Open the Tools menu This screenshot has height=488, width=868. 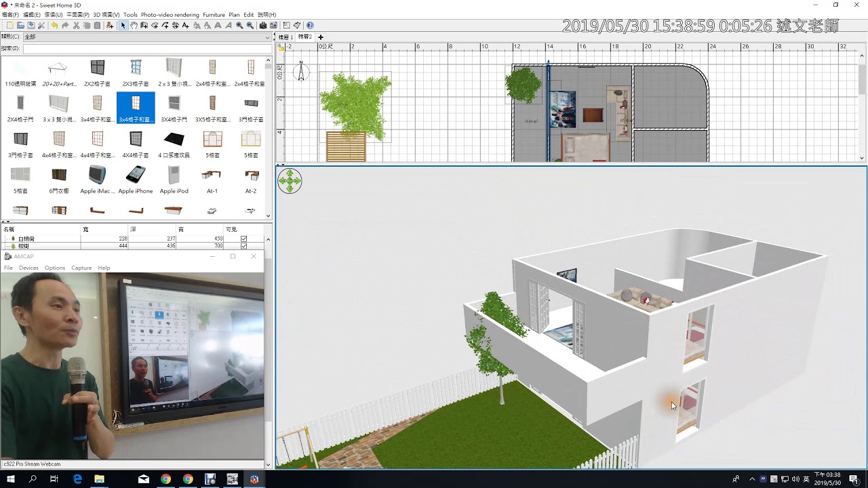130,14
